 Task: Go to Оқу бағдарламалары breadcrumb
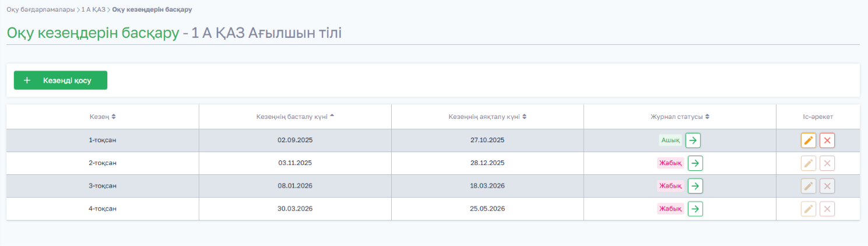click(x=41, y=10)
